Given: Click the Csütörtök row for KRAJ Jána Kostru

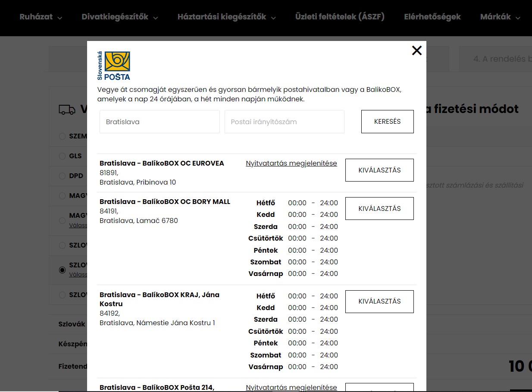Looking at the screenshot, I should (293, 331).
